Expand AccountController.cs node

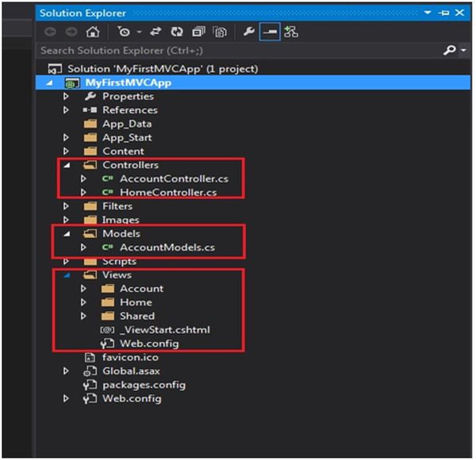(x=83, y=178)
